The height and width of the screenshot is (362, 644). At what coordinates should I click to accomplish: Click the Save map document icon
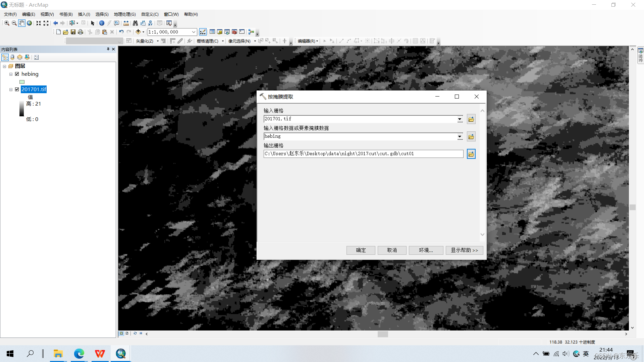(x=73, y=32)
